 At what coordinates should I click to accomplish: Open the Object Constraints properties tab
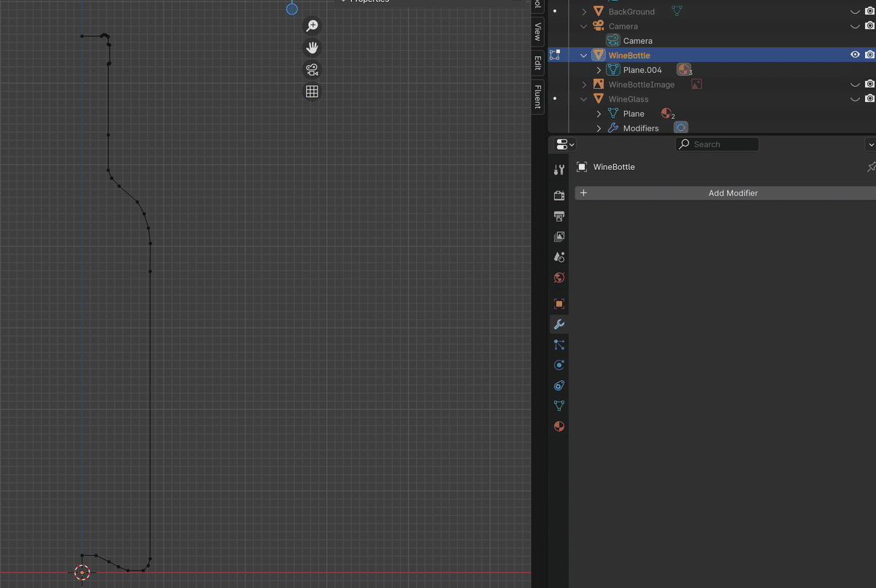[559, 385]
